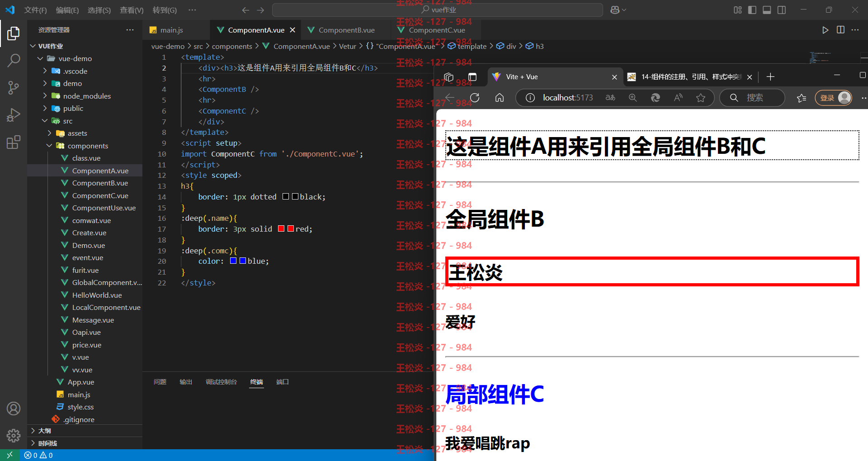This screenshot has width=868, height=461.
Task: Click the browser 搜索 search box
Action: (752, 98)
